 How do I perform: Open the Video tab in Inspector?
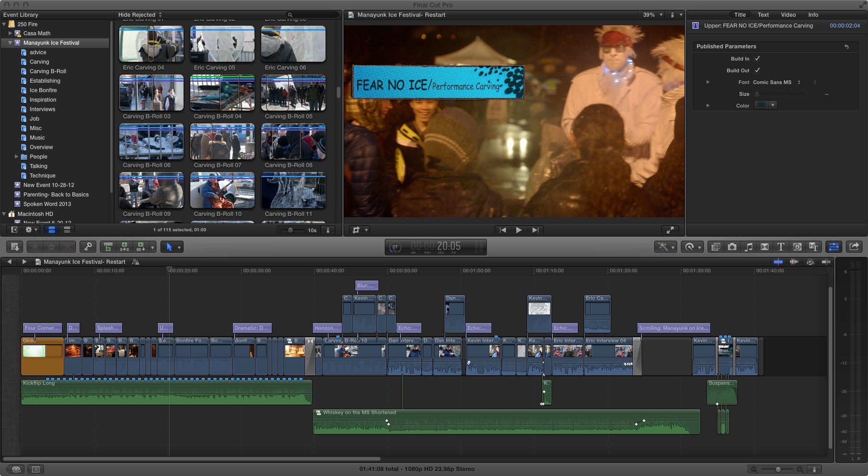tap(788, 15)
